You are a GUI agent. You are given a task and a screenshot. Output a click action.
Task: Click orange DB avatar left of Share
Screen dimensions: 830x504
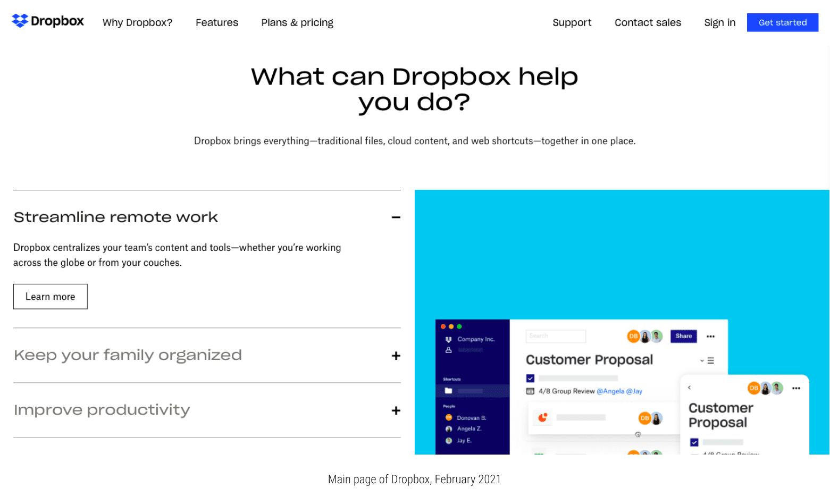(x=633, y=336)
